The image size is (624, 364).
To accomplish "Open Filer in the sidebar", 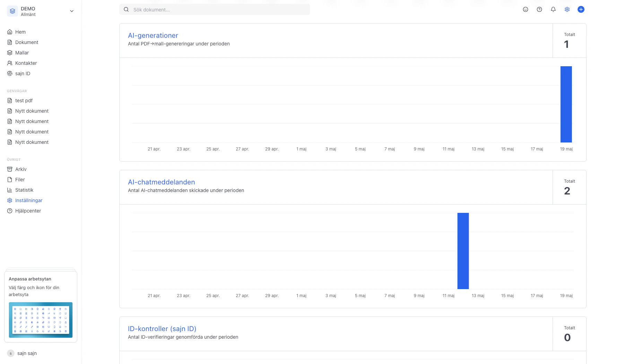I will (x=20, y=180).
